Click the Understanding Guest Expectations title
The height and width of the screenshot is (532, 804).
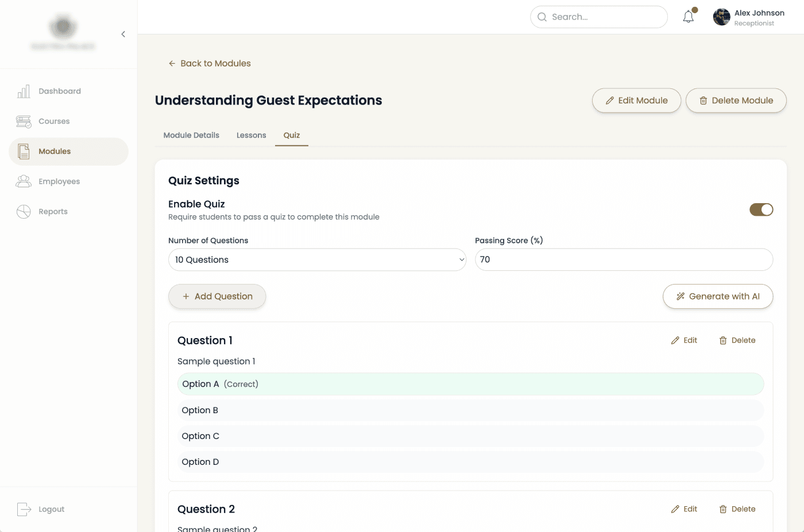point(269,100)
